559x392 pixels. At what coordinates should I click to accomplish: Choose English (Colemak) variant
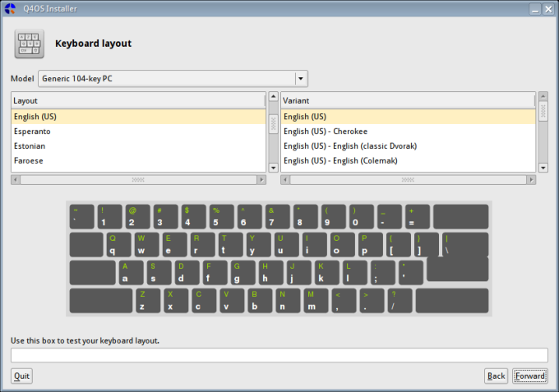pyautogui.click(x=409, y=160)
